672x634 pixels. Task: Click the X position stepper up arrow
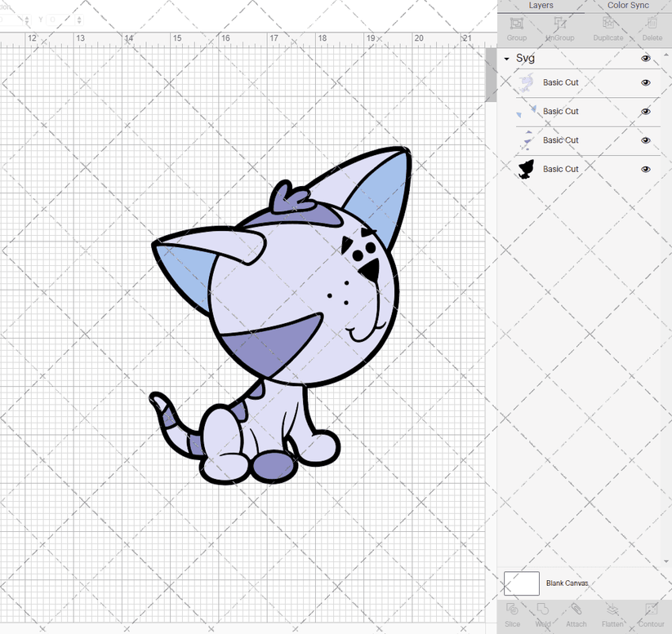tap(27, 17)
